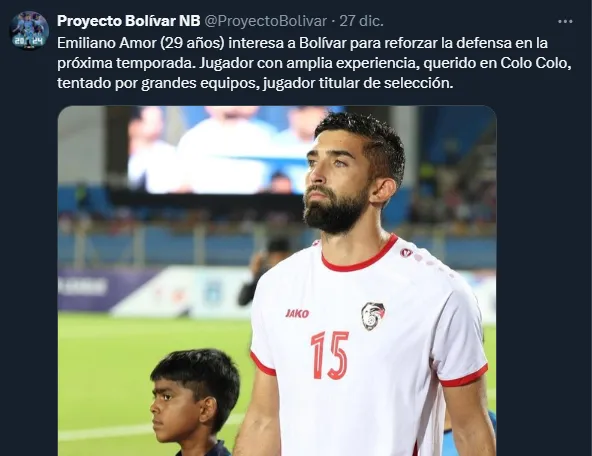Viewport: 592px width, 456px height.
Task: Click the '(29 años)' text in the tweet
Action: pyautogui.click(x=193, y=43)
